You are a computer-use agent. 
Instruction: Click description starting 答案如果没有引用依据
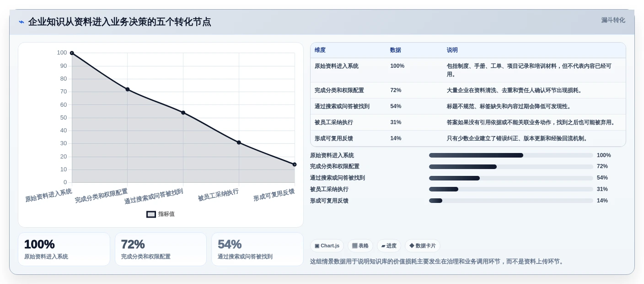pyautogui.click(x=531, y=123)
